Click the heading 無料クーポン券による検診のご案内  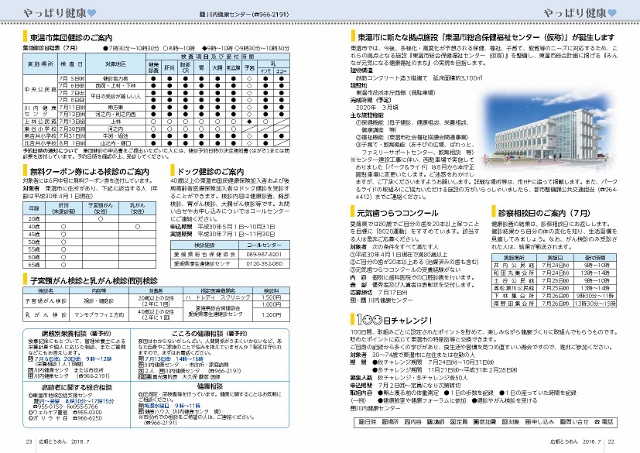tap(90, 172)
